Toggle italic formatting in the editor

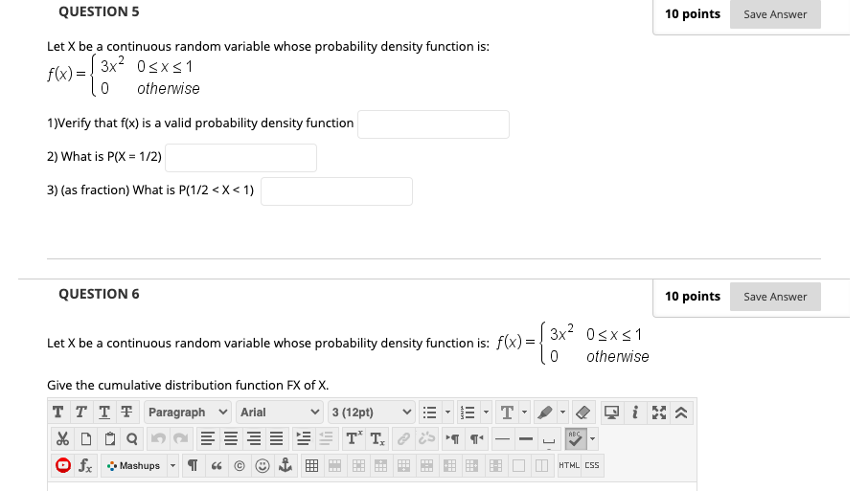click(80, 413)
